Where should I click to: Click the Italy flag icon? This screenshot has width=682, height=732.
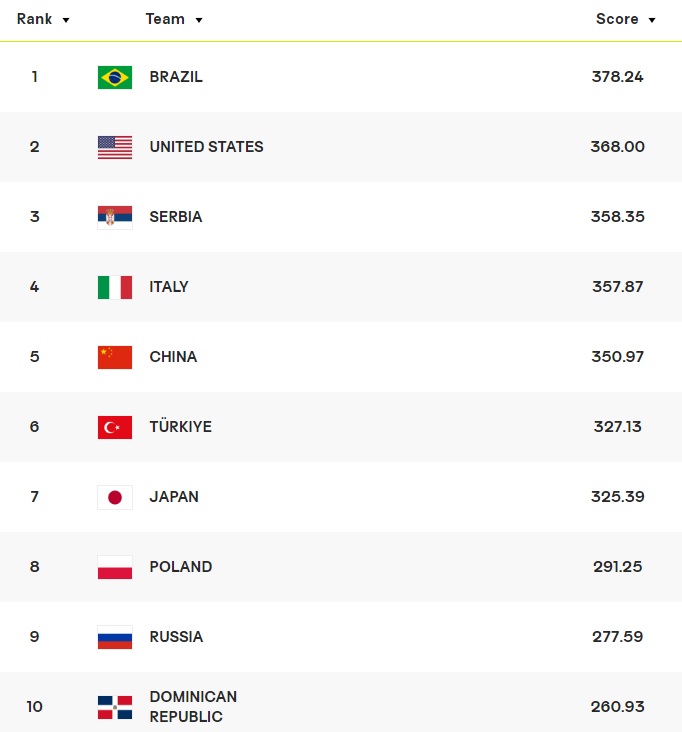[x=115, y=287]
